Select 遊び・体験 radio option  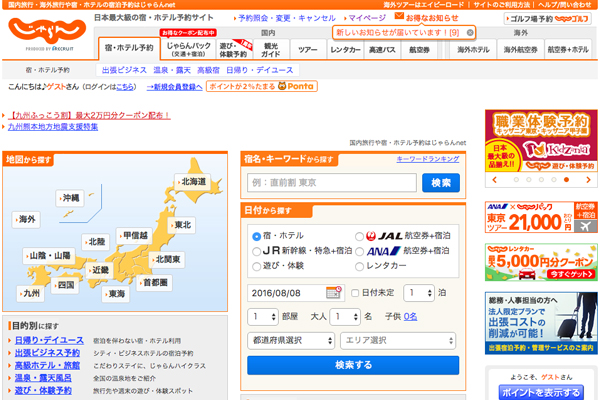256,266
